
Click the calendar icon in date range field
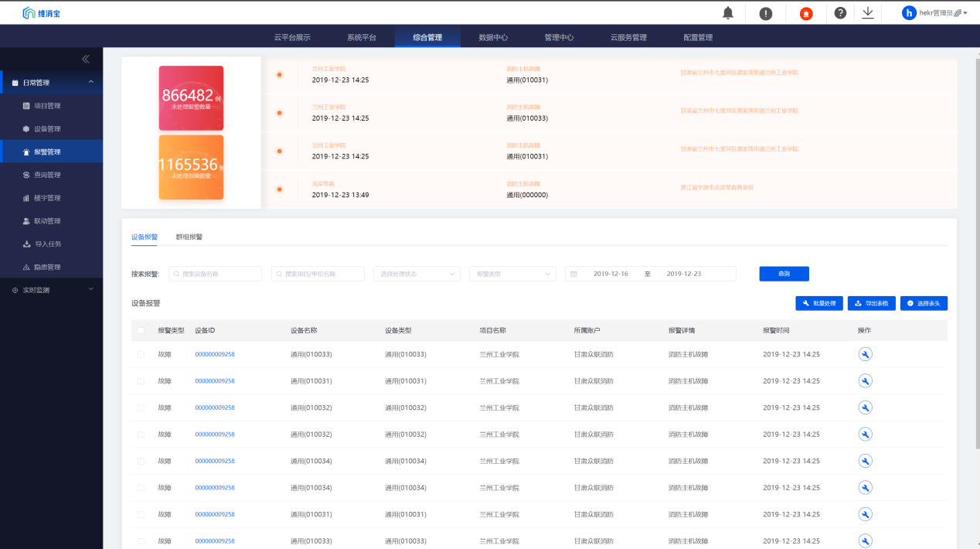click(x=574, y=274)
